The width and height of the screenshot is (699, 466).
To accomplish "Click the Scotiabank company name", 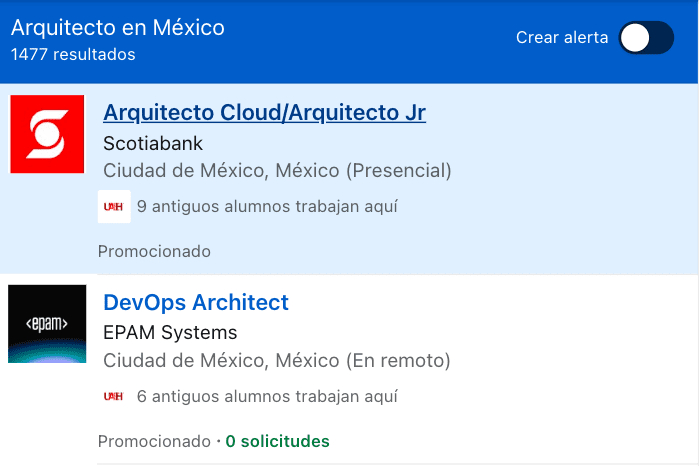I will [x=153, y=144].
